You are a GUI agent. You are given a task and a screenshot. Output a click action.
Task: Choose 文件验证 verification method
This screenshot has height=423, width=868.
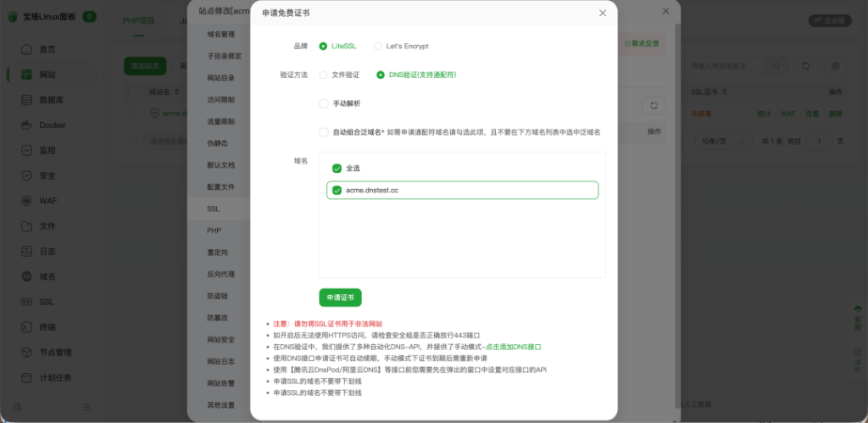coord(323,75)
